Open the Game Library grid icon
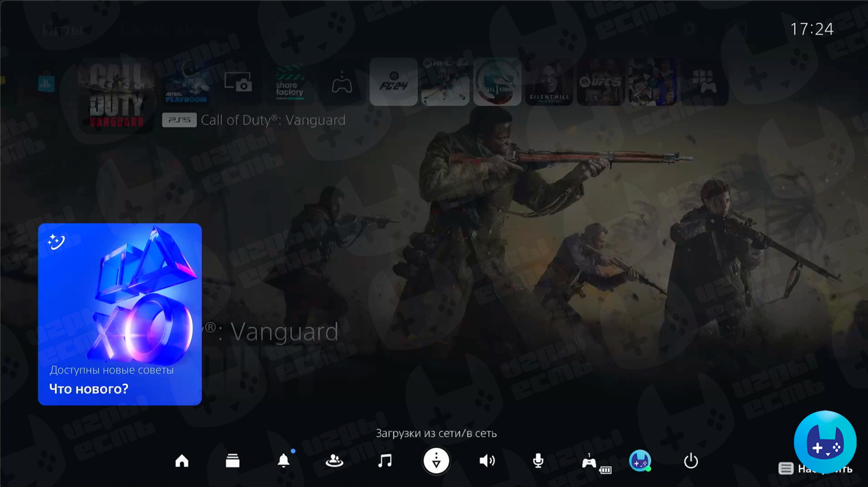Screen dimensions: 868x487 pos(704,82)
